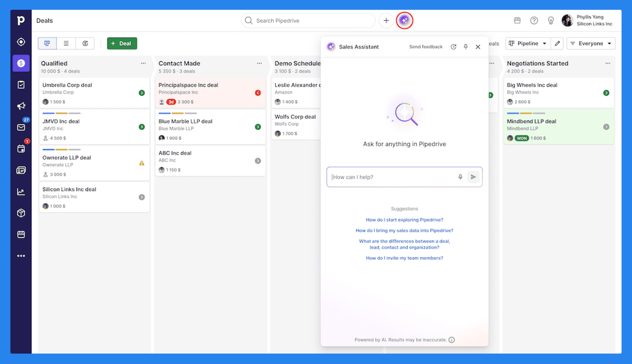Open the Marketplace store icon in the sidebar
The image size is (632, 364).
pos(21,234)
